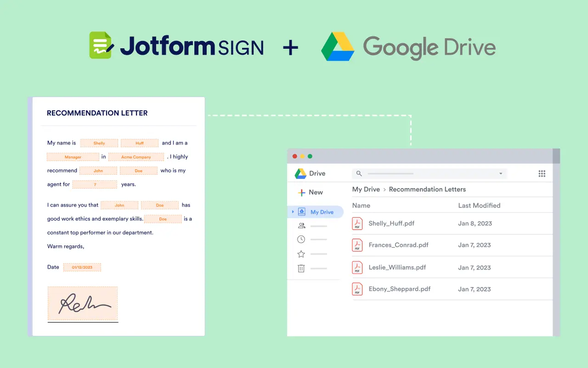588x368 pixels.
Task: Click the PDF icon for Frances_Conrad.pdf
Action: click(x=357, y=245)
